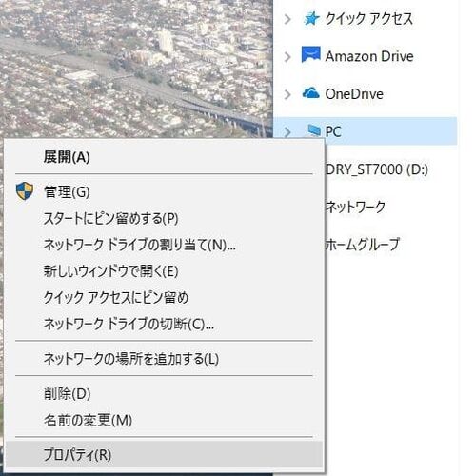The image size is (475, 476).
Task: Expand the OneDrive tree node
Action: pos(287,94)
